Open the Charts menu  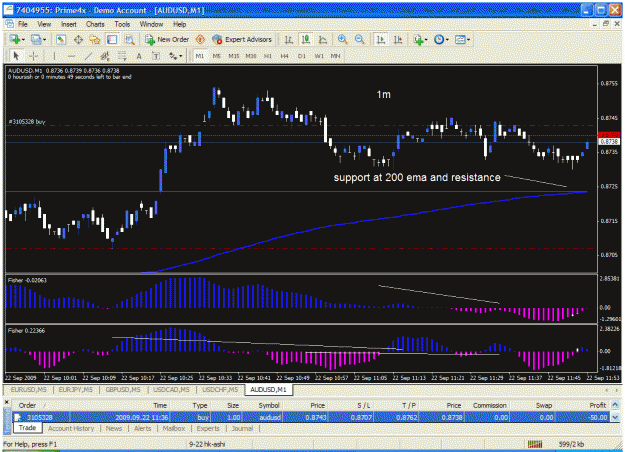coord(95,24)
